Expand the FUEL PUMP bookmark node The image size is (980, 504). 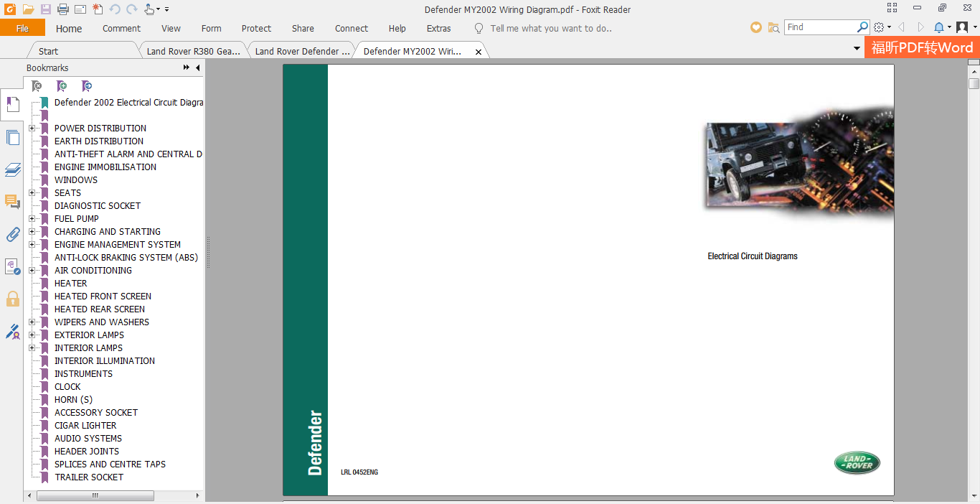click(32, 219)
